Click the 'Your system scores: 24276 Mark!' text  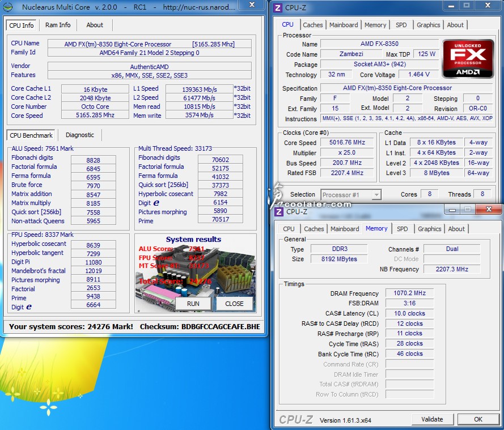(x=71, y=327)
